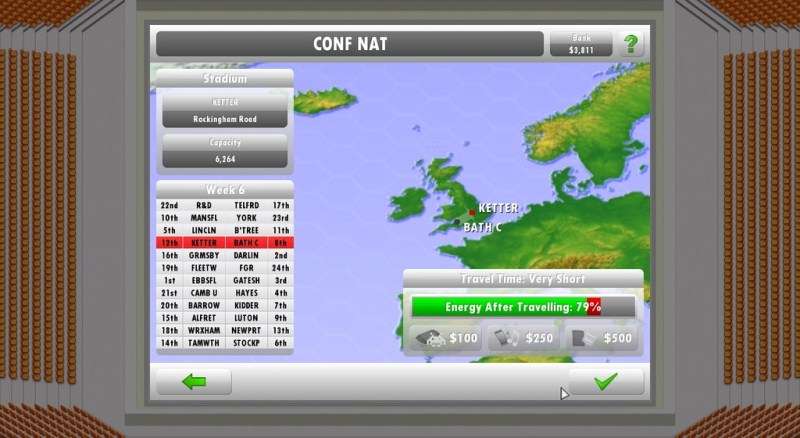Click the red KETTER marker on map
Screen dimensions: 800x438
(472, 212)
